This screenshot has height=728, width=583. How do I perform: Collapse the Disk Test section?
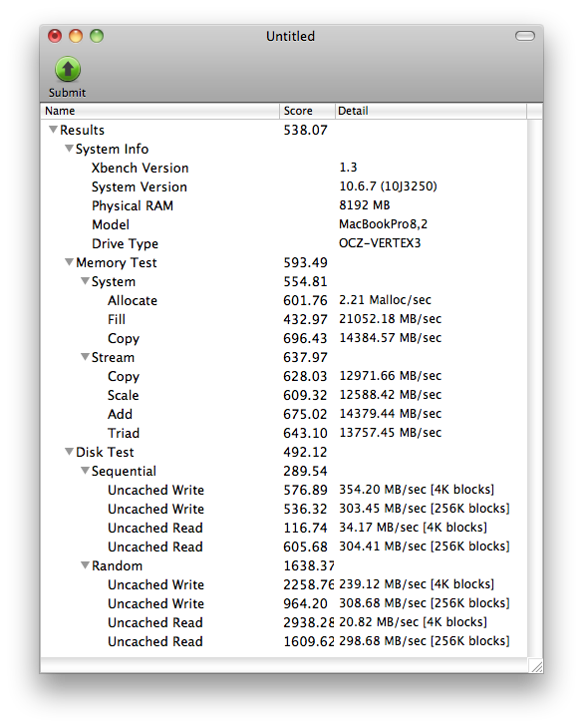tap(69, 452)
